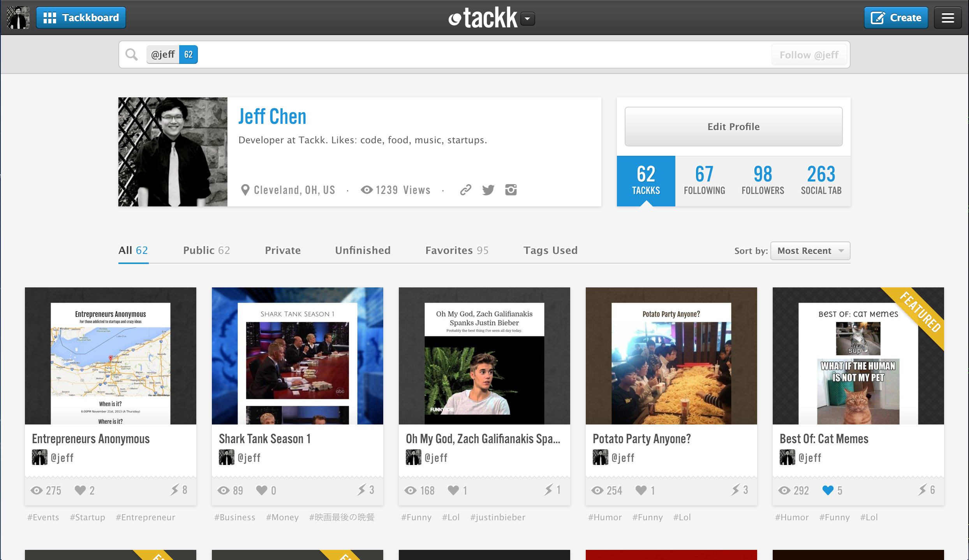Image resolution: width=969 pixels, height=560 pixels.
Task: Click Shark Tank Season 1 title text
Action: [x=265, y=439]
